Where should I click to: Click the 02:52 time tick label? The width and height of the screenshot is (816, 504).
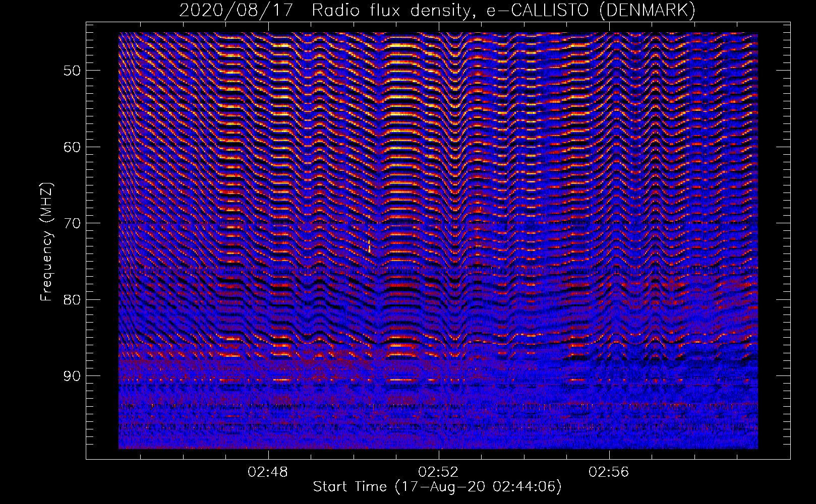(438, 472)
